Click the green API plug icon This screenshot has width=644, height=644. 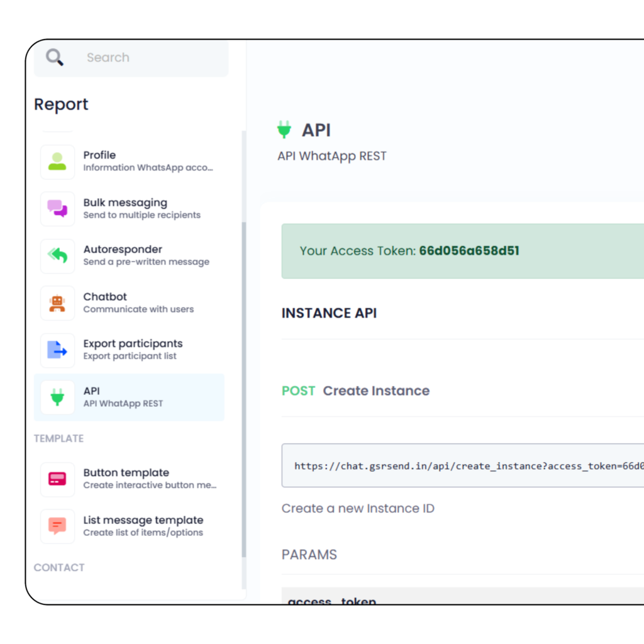57,397
